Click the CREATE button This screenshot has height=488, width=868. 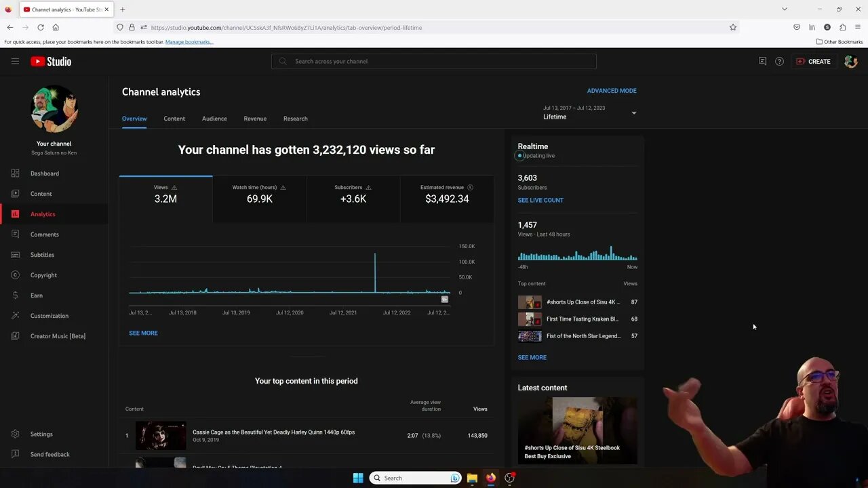pos(813,61)
